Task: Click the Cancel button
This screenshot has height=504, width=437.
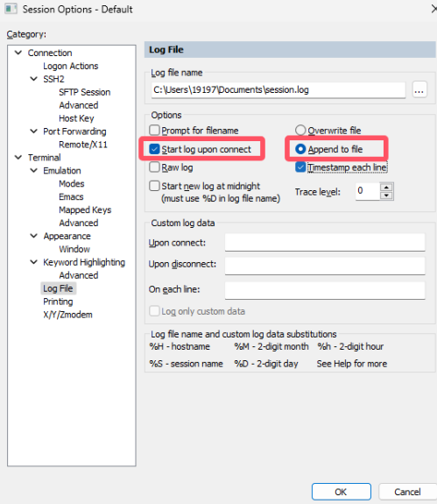Action: click(x=407, y=492)
